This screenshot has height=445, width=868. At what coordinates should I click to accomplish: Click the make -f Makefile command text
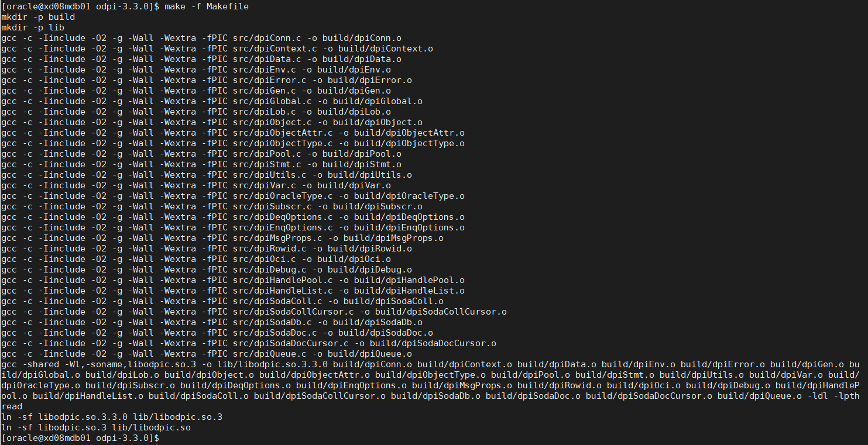pyautogui.click(x=206, y=6)
